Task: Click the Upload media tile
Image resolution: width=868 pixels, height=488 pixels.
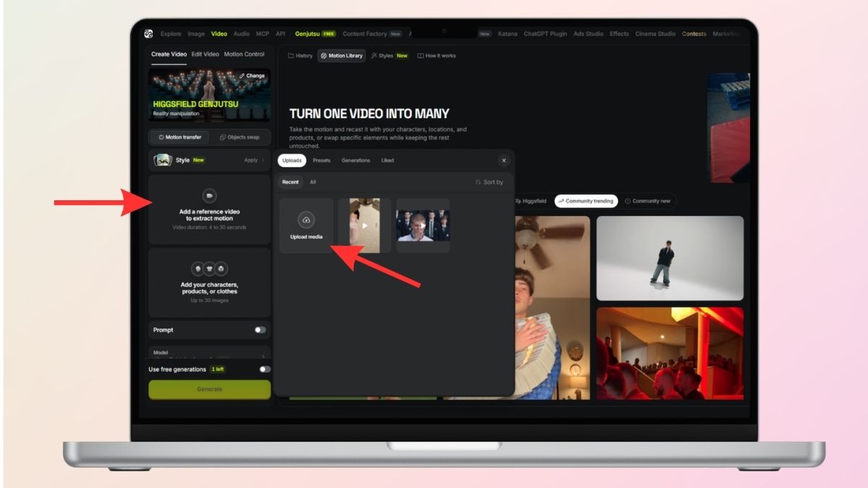Action: (x=307, y=226)
